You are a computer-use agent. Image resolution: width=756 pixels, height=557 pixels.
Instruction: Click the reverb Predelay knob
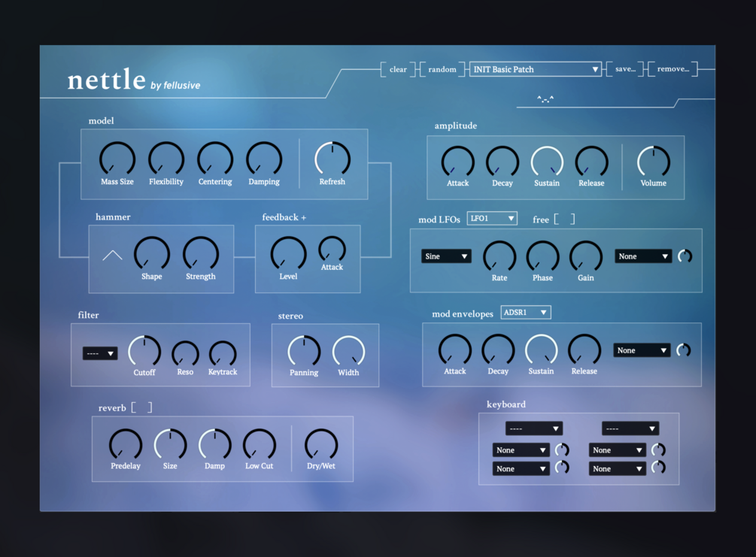pos(126,445)
